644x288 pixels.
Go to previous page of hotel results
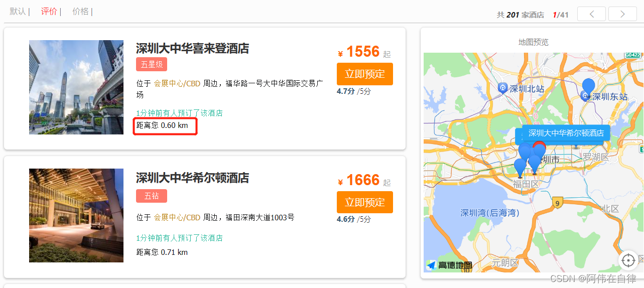[x=591, y=14]
